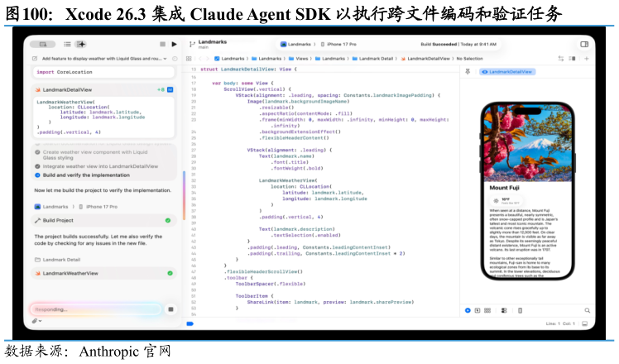Open canvas device settings icon
Screen dimensions: 619x364
click(x=504, y=310)
